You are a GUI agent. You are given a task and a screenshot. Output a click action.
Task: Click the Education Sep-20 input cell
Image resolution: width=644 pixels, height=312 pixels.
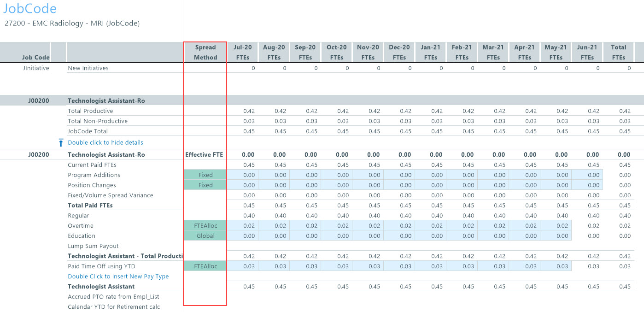(305, 236)
